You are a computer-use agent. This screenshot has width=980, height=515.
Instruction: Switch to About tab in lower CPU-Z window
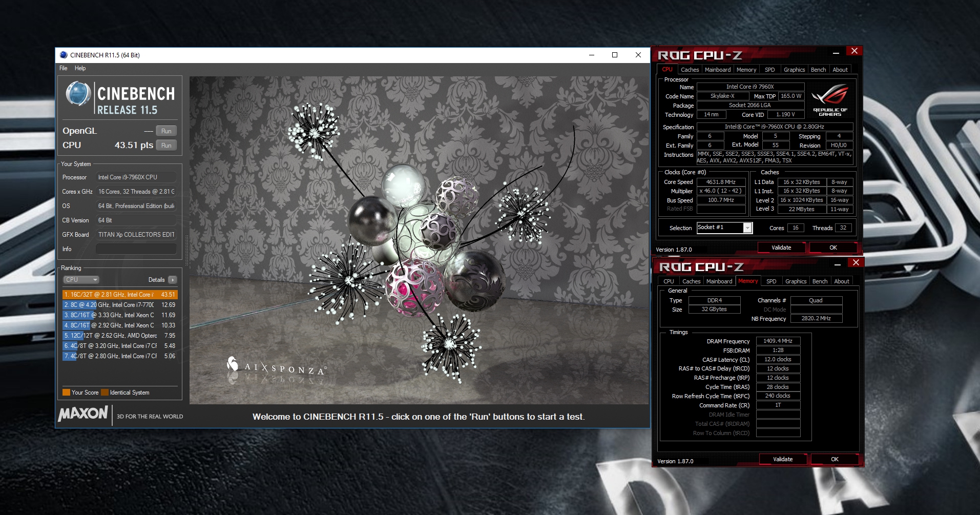click(842, 281)
